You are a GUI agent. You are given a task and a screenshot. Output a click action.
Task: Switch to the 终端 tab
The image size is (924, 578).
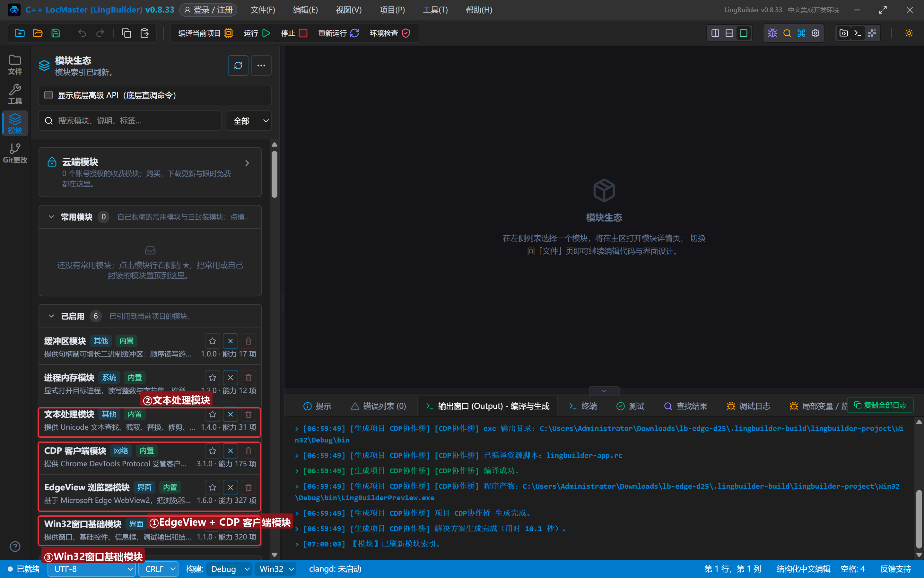click(583, 406)
